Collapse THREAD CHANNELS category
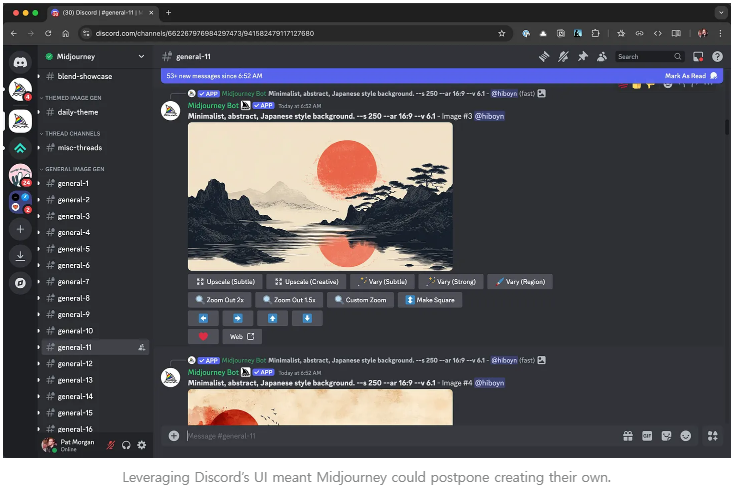 [x=70, y=133]
